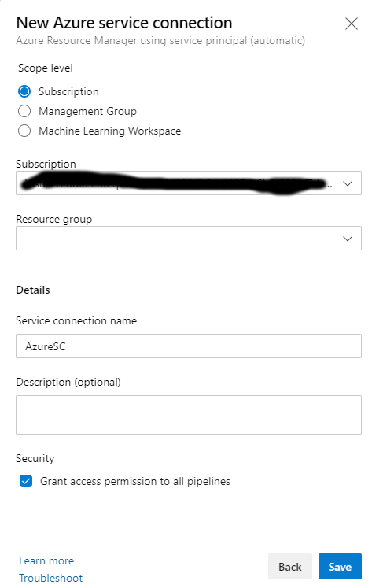Click the New Azure service connection title
This screenshot has width=372, height=588.
click(x=124, y=23)
